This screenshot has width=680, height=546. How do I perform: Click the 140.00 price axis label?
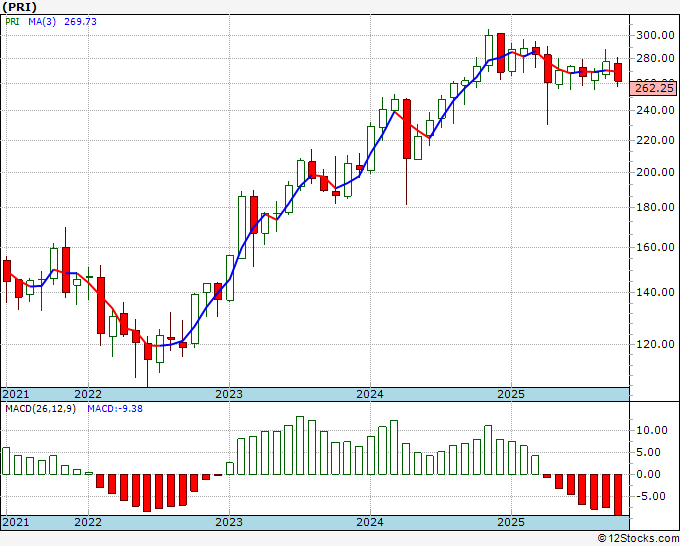tap(655, 292)
